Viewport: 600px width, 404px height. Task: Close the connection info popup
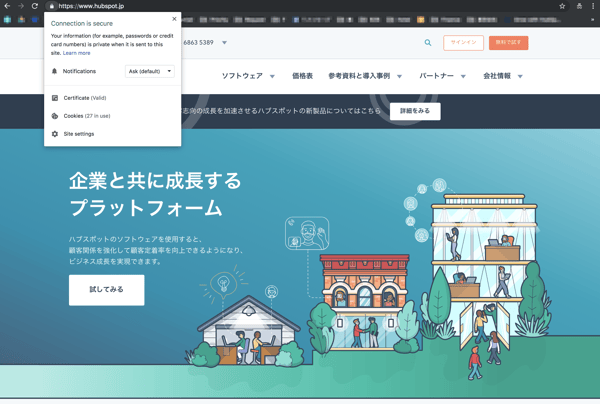(x=174, y=19)
